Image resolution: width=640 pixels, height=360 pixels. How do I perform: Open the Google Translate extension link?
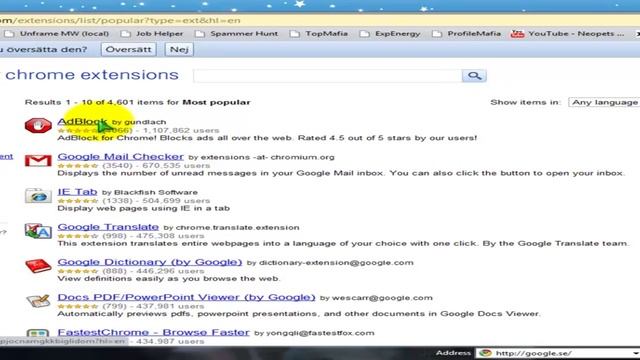(108, 227)
